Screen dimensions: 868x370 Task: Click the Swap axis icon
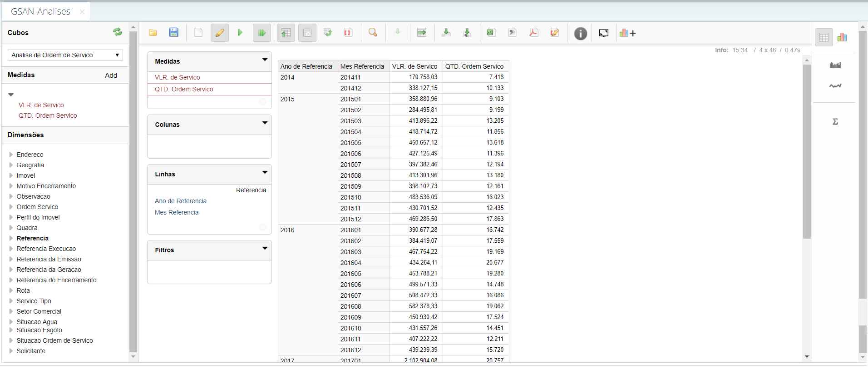(328, 33)
